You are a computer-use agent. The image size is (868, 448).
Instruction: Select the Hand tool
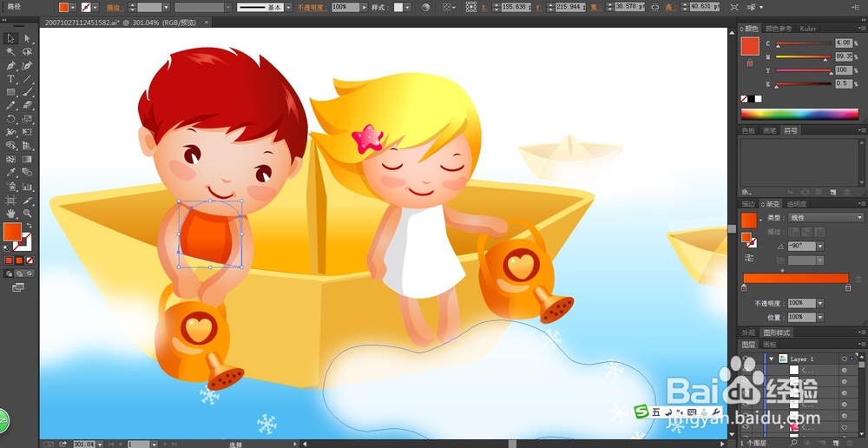click(10, 214)
